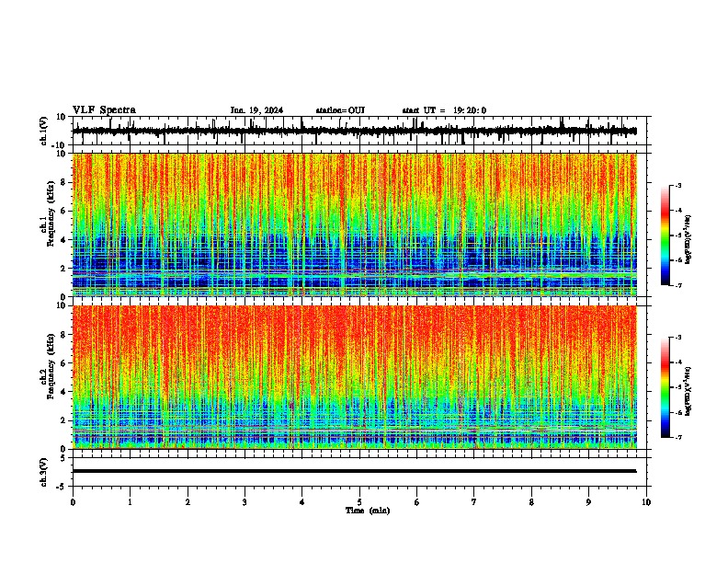Image resolution: width=728 pixels, height=563 pixels.
Task: Select the "start UT = 19:20: 0" text
Action: 444,110
